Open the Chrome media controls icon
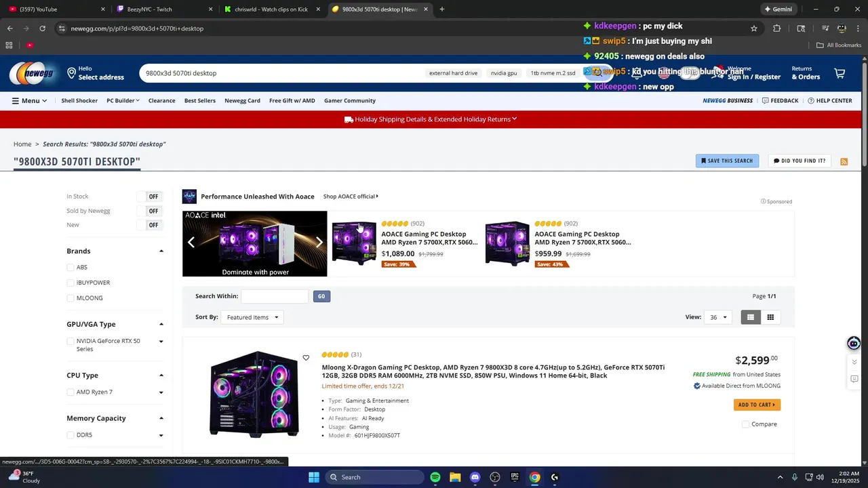 pyautogui.click(x=825, y=28)
